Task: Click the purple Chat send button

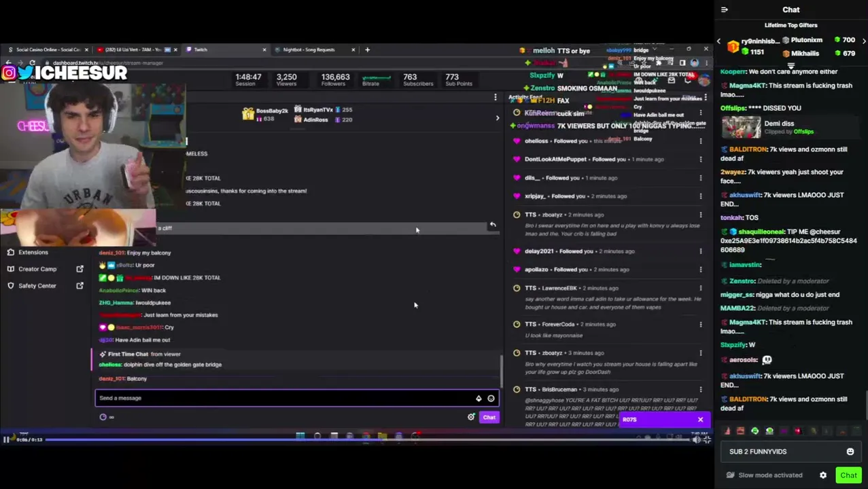Action: [489, 417]
